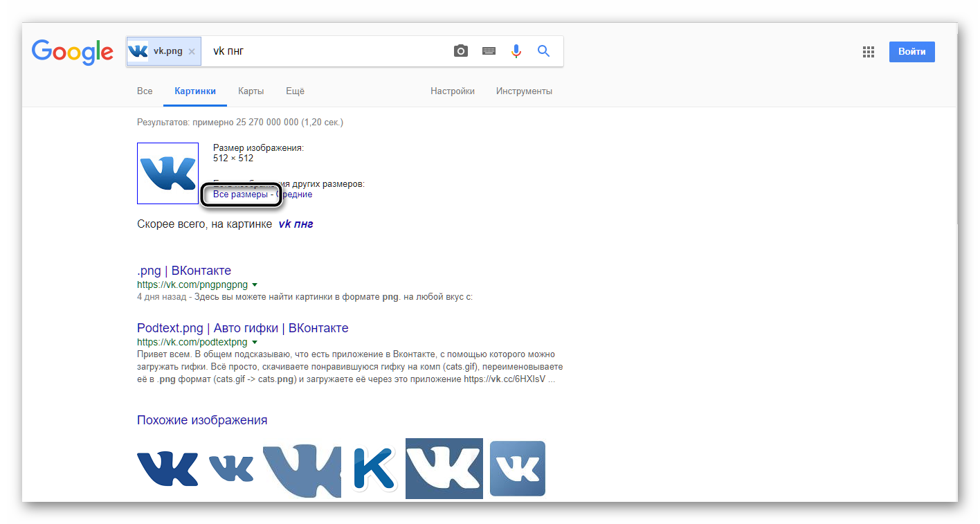Expand dropdown arrow next to vk.com/pngpngpng

(255, 284)
